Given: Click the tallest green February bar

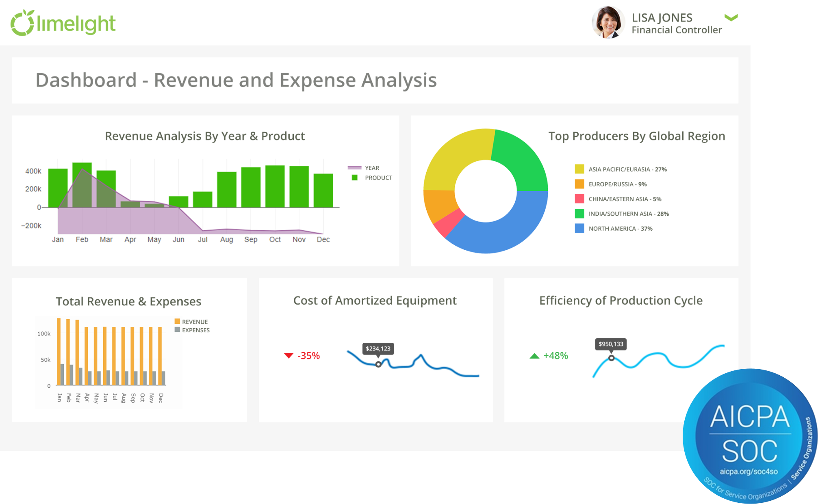Looking at the screenshot, I should tap(82, 165).
